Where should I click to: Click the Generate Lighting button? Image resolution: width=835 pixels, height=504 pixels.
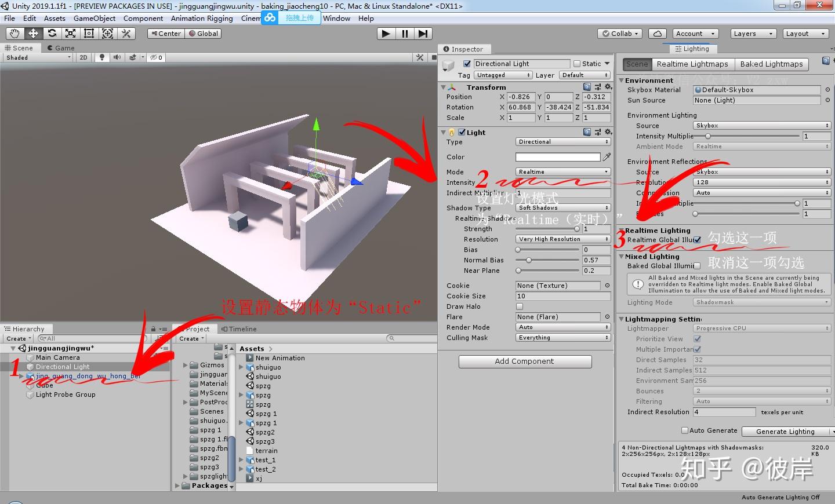click(786, 432)
